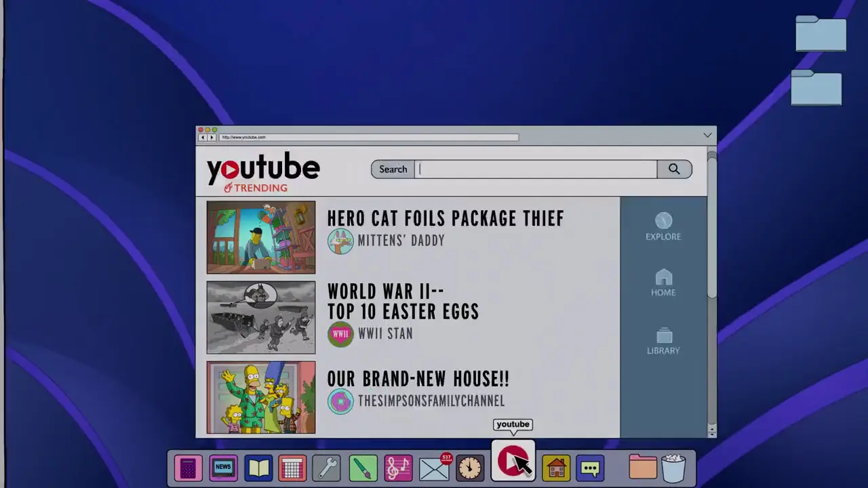
Task: Launch the paintbrush app from the dock
Action: pyautogui.click(x=363, y=468)
